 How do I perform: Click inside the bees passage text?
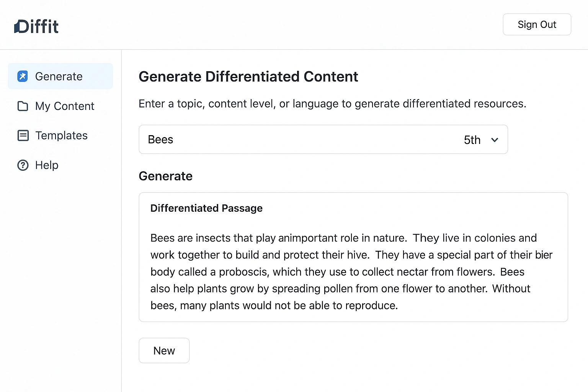345,272
